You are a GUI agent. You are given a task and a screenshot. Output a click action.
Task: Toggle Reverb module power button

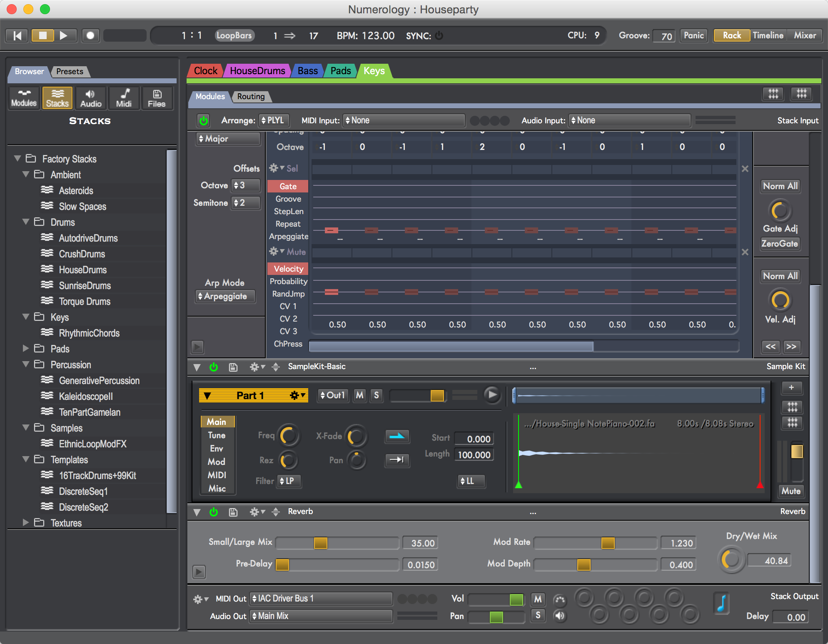pyautogui.click(x=214, y=512)
